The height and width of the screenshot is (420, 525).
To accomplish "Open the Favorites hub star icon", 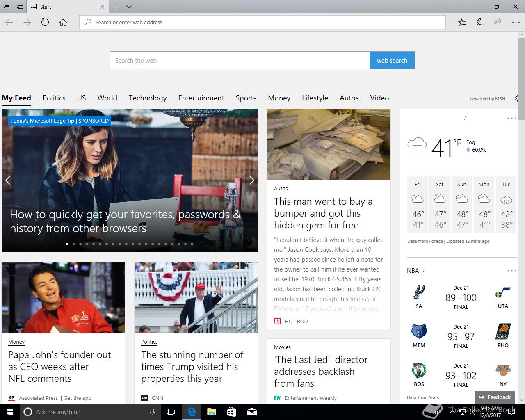I will [462, 22].
